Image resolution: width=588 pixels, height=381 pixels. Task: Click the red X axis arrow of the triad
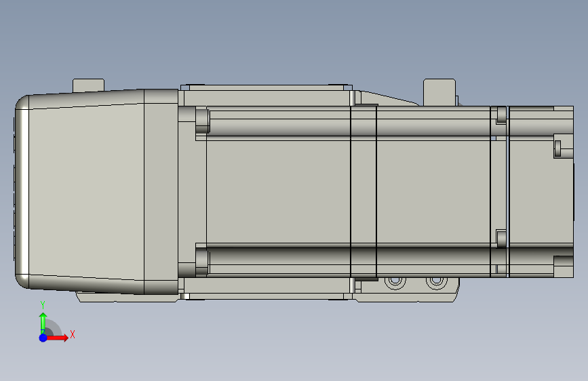pyautogui.click(x=56, y=338)
